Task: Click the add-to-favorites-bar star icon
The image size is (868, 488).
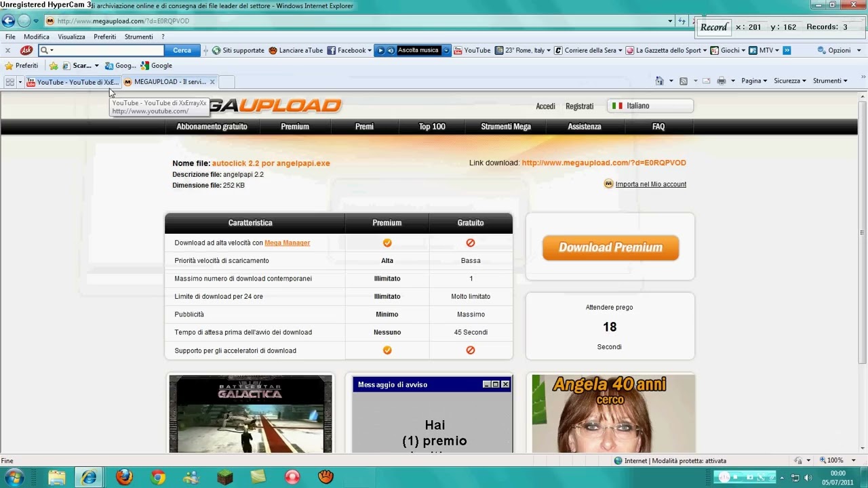Action: pos(54,66)
